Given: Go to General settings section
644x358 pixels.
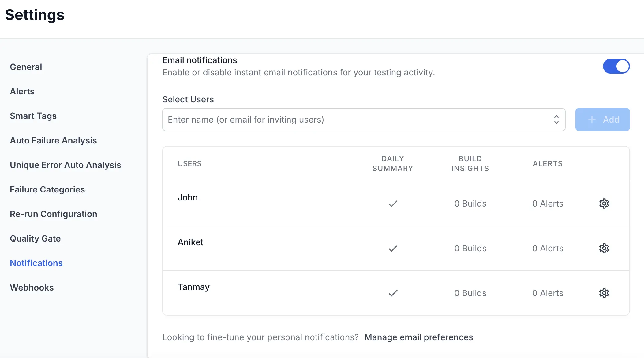Looking at the screenshot, I should tap(26, 67).
